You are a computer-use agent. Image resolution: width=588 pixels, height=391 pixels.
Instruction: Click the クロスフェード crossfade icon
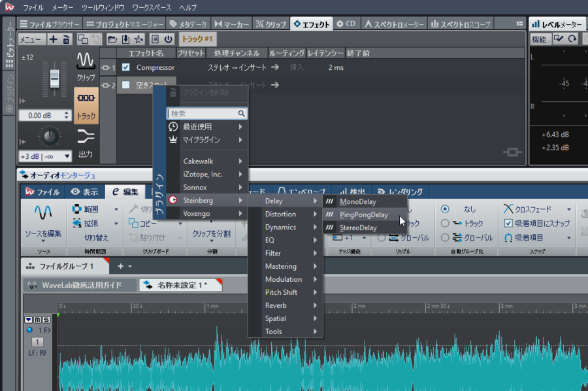[508, 209]
